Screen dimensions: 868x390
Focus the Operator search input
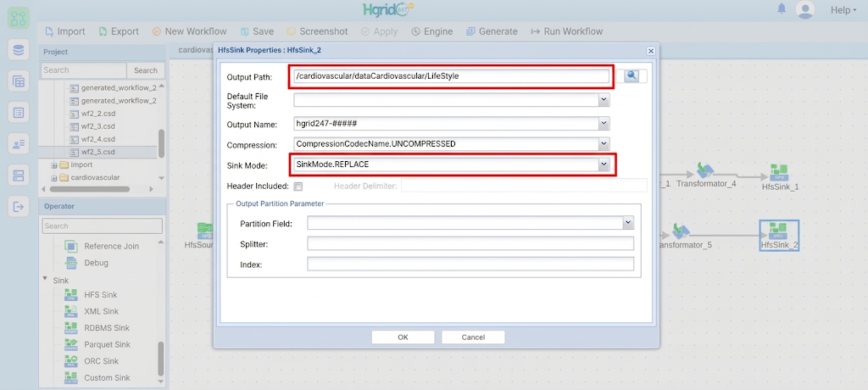click(x=103, y=226)
